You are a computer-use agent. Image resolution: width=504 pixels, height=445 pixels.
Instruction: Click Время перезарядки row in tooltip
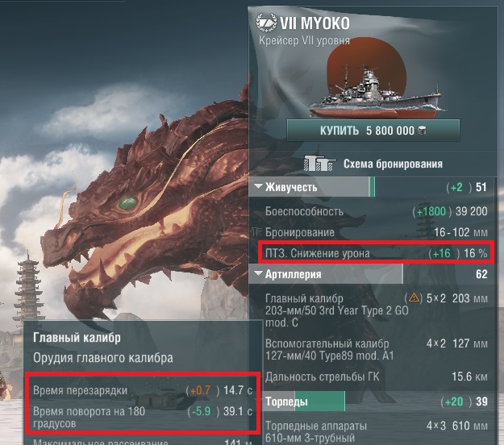143,390
